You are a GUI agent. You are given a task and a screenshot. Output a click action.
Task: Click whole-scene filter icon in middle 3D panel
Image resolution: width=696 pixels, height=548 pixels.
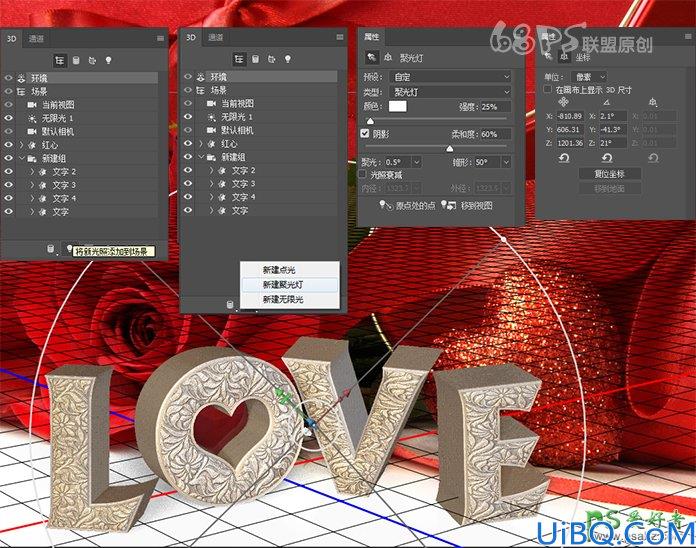pyautogui.click(x=239, y=59)
